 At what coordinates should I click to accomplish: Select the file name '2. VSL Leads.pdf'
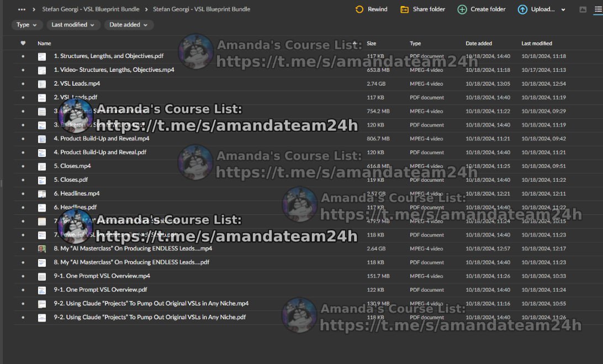point(75,97)
